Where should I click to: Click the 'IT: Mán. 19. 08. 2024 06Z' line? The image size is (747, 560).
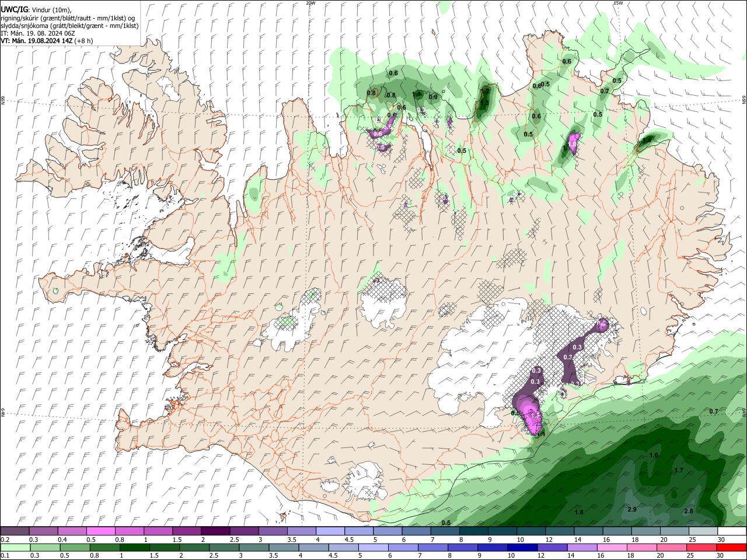tap(38, 33)
